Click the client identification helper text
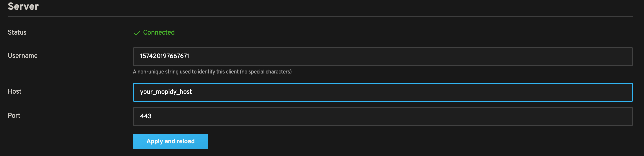The image size is (644, 156). 212,72
